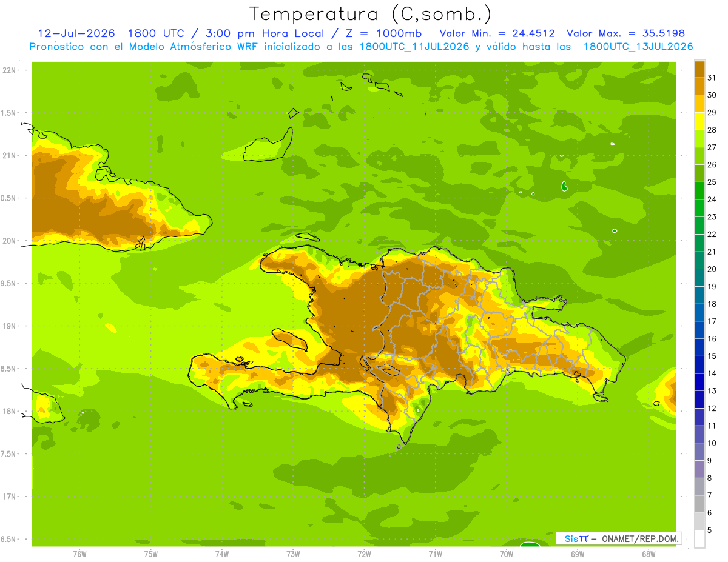Click the '22N' latitude axis label
Screen dimensions: 728x562
(9, 70)
